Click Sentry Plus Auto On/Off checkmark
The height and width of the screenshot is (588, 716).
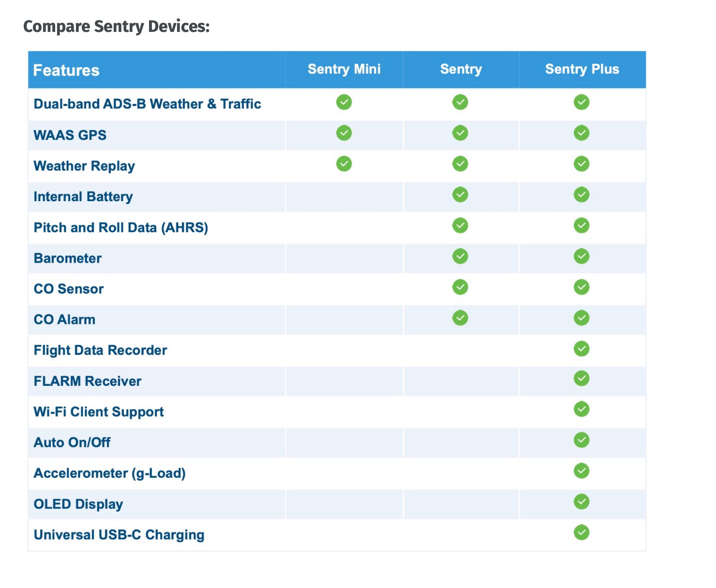(582, 440)
